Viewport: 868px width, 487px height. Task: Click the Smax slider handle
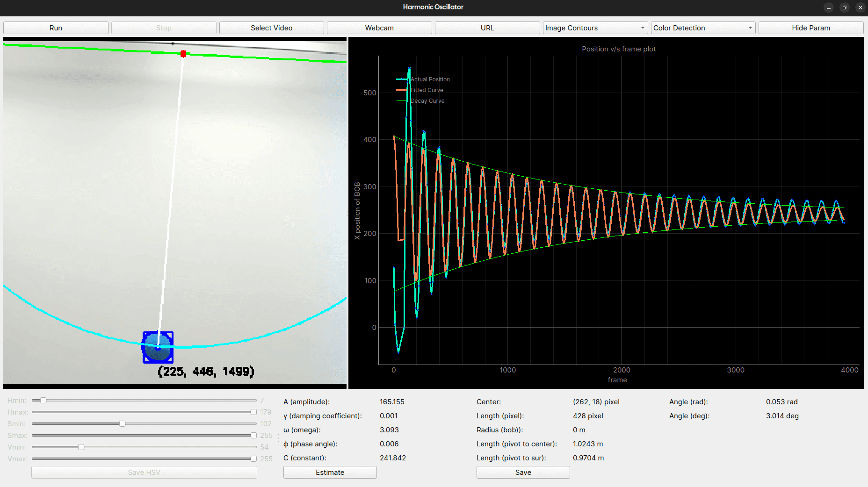pos(253,436)
